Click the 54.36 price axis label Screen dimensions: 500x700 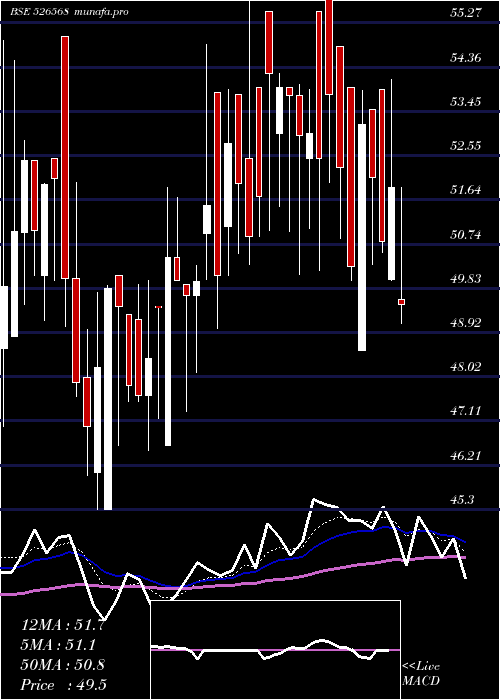click(466, 57)
